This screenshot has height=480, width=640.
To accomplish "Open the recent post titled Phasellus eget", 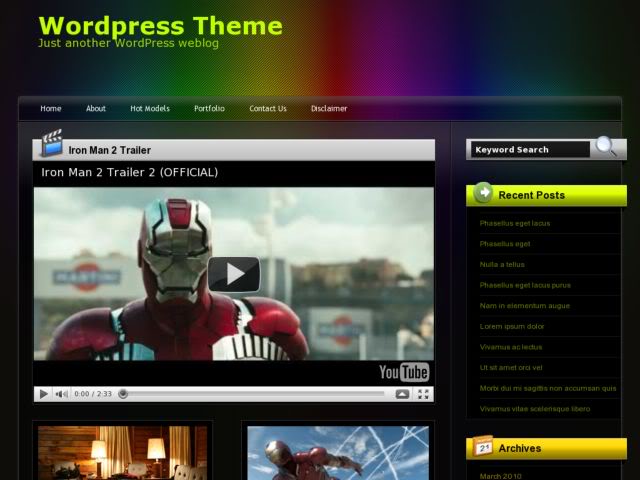I will (505, 244).
